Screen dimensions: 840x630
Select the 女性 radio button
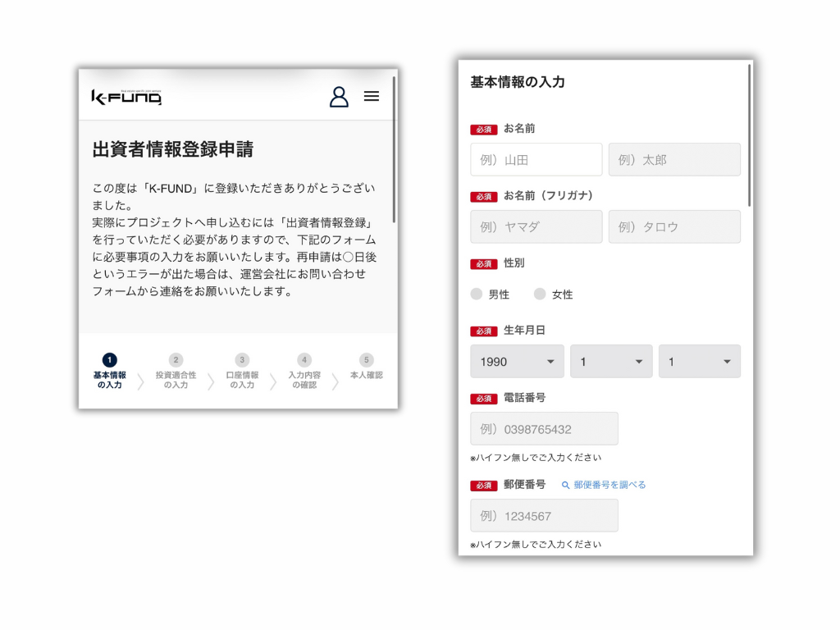click(x=540, y=294)
